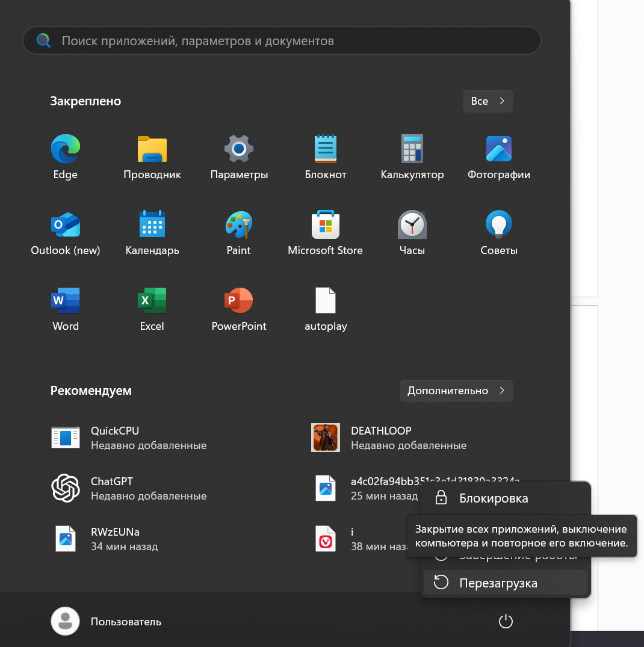Screen dimensions: 644x647
Task: Expand recommendations with Дополнительно
Action: pos(456,391)
